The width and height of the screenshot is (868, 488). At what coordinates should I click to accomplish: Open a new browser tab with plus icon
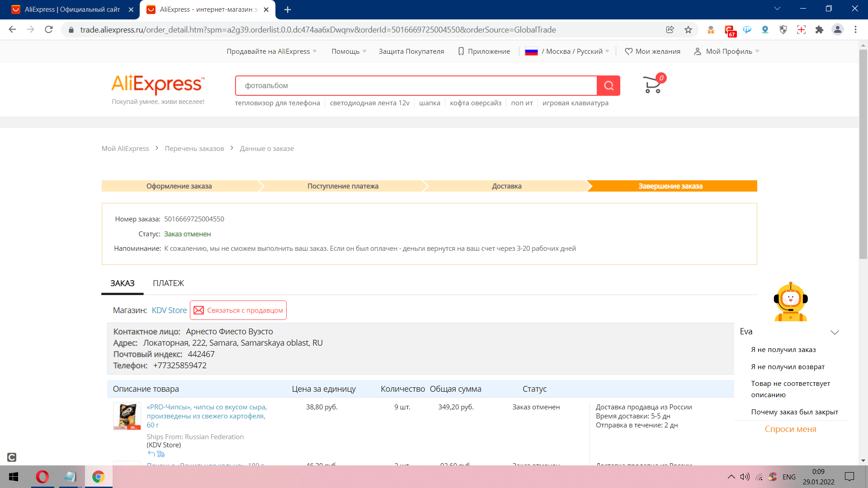click(288, 9)
